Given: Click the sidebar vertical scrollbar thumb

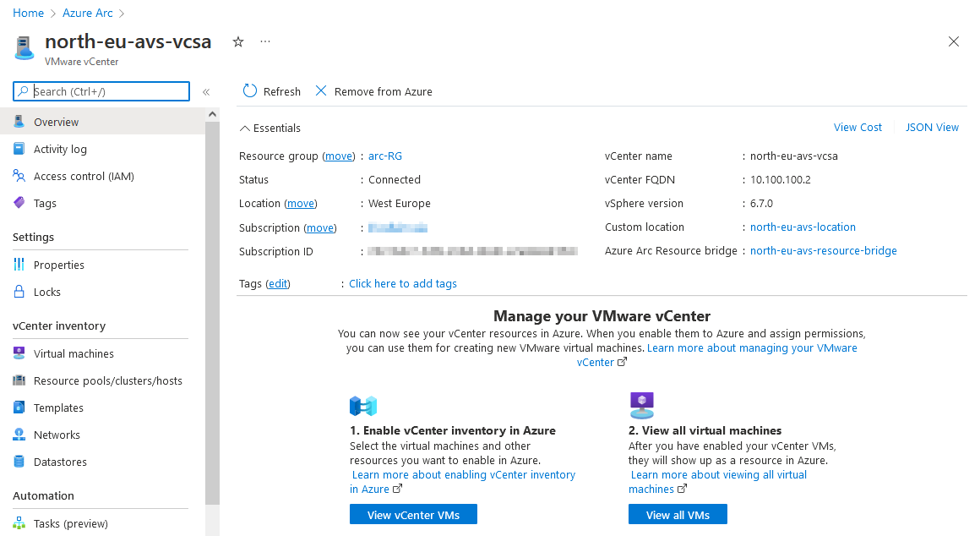Looking at the screenshot, I should click(213, 313).
